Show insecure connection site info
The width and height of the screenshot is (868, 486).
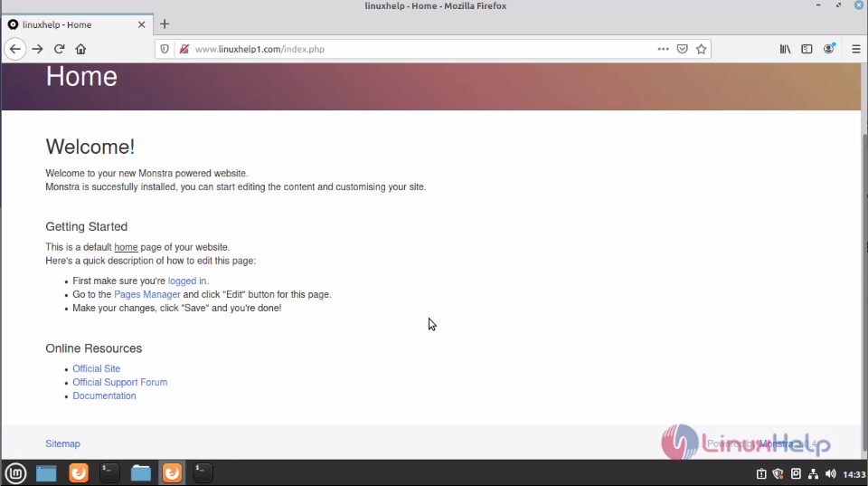click(x=184, y=49)
